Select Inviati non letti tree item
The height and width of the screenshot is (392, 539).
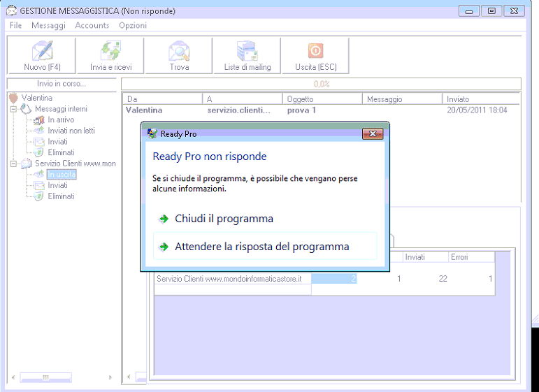71,131
